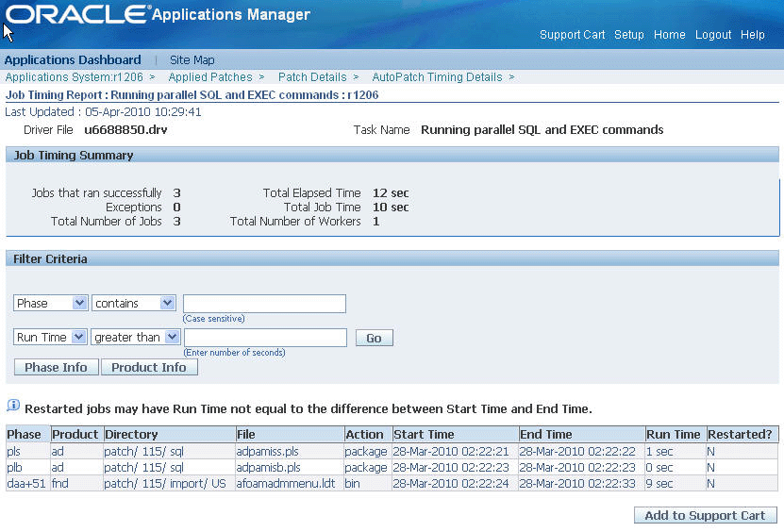Click the pls phase cell
The width and height of the screenshot is (784, 532).
(x=28, y=451)
